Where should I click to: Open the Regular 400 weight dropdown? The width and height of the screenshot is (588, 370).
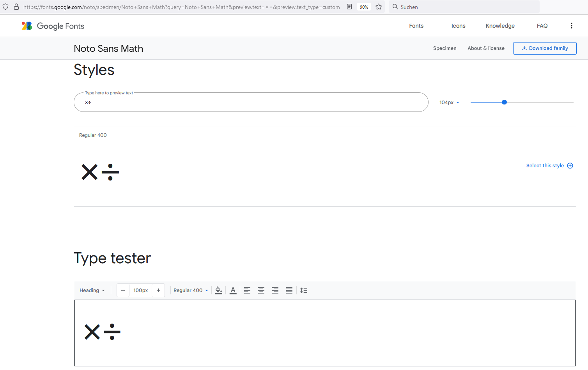[190, 290]
